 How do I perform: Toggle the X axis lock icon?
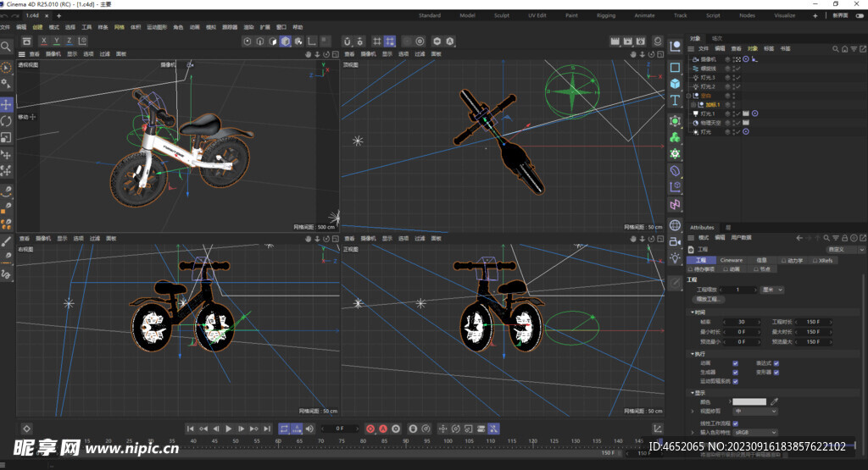[45, 41]
